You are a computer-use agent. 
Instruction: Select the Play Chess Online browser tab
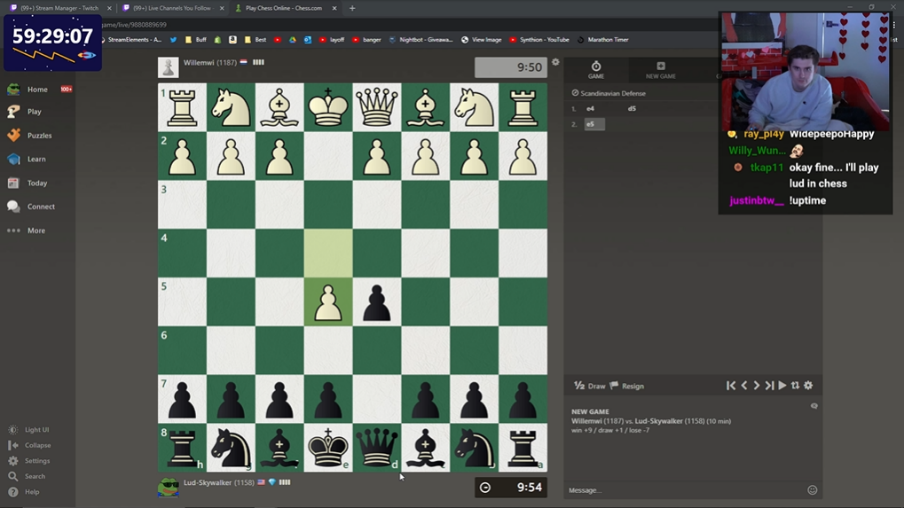pyautogui.click(x=282, y=8)
